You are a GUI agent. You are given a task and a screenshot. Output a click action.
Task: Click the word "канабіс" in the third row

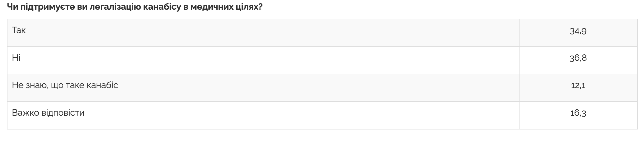click(x=102, y=85)
